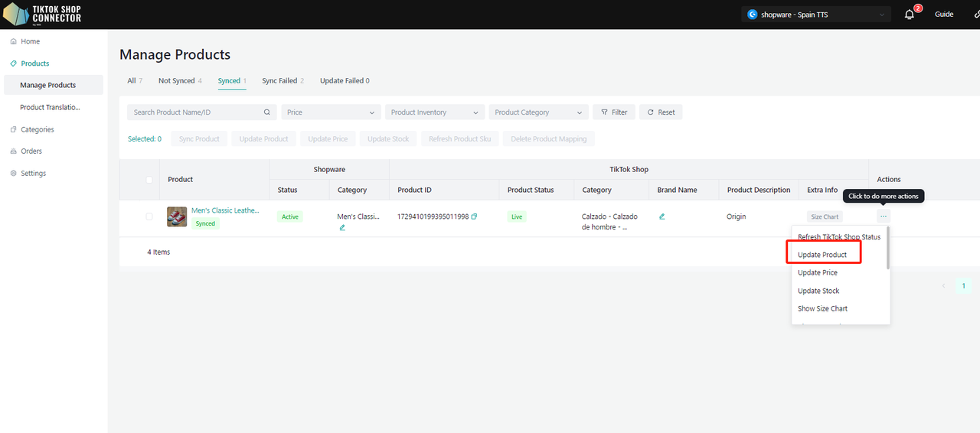The width and height of the screenshot is (980, 433).
Task: Click the search magnifier icon
Action: click(x=267, y=112)
